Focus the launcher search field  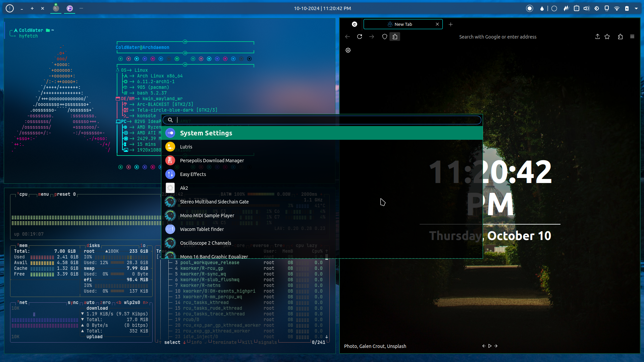pos(322,120)
